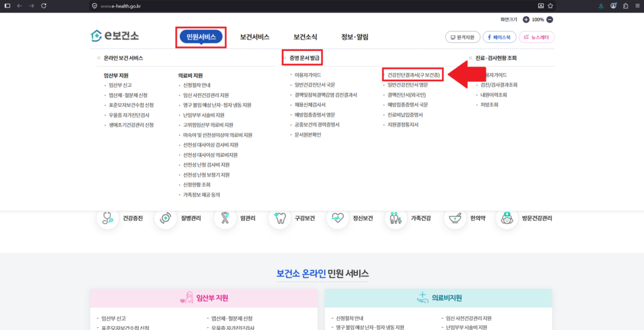Open the 한의약 mortar icon
Image resolution: width=644 pixels, height=330 pixels.
(455, 219)
